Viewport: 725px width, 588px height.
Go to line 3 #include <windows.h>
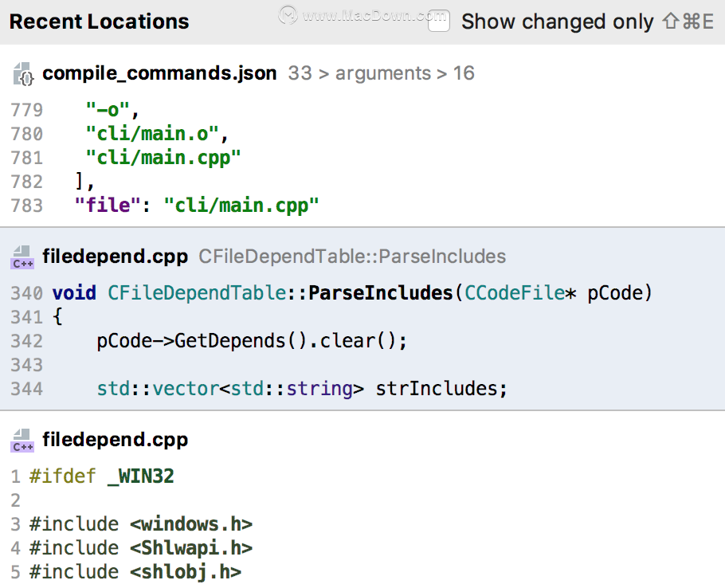click(140, 524)
